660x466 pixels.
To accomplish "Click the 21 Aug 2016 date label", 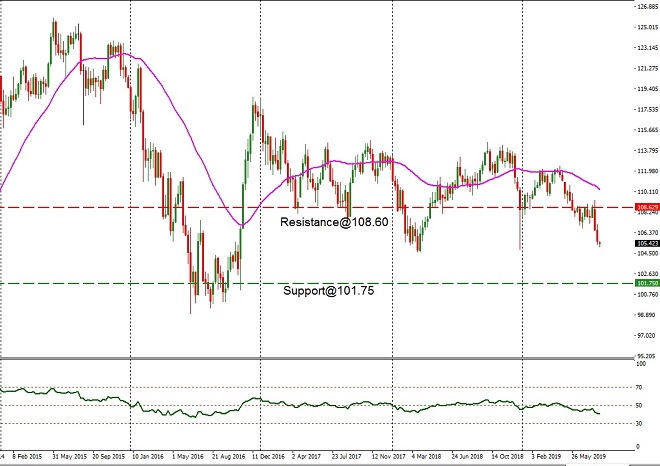I will pyautogui.click(x=228, y=456).
